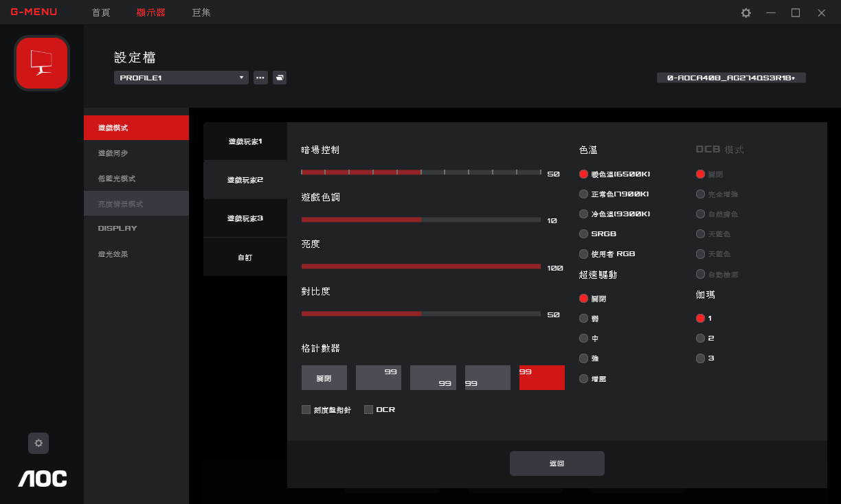Open the 巨集 tab

201,12
